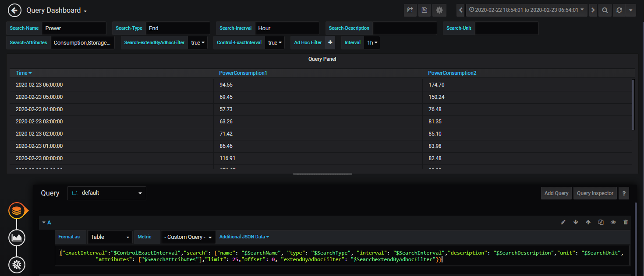The width and height of the screenshot is (644, 276).
Task: Open the Query Dashboard title menu
Action: tap(57, 10)
